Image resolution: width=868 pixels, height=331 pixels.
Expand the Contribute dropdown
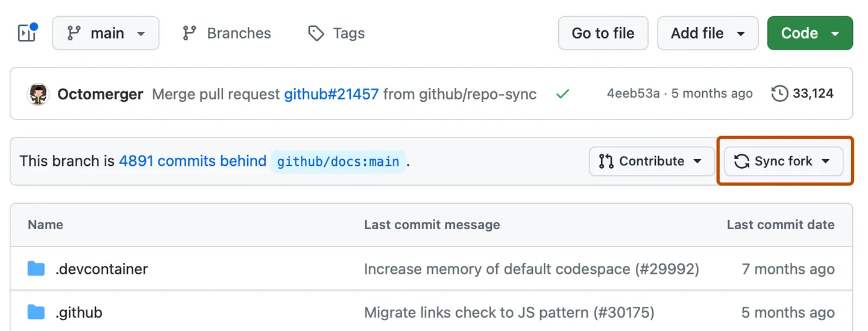click(x=651, y=161)
